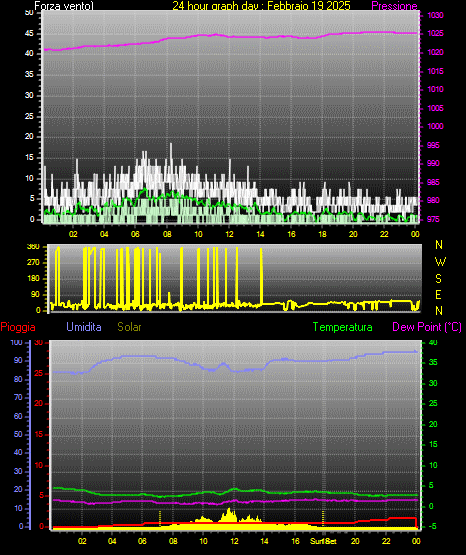The height and width of the screenshot is (555, 466).
Task: Click the blue 100 on humidity axis
Action: [x=16, y=343]
